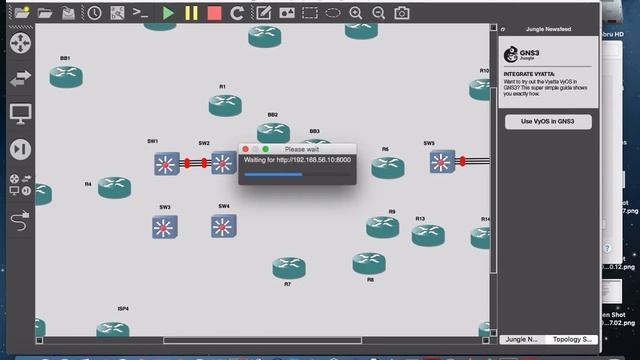Screen dimensions: 640x360
Task: Toggle show interface labels icon
Action: pyautogui.click(x=117, y=13)
